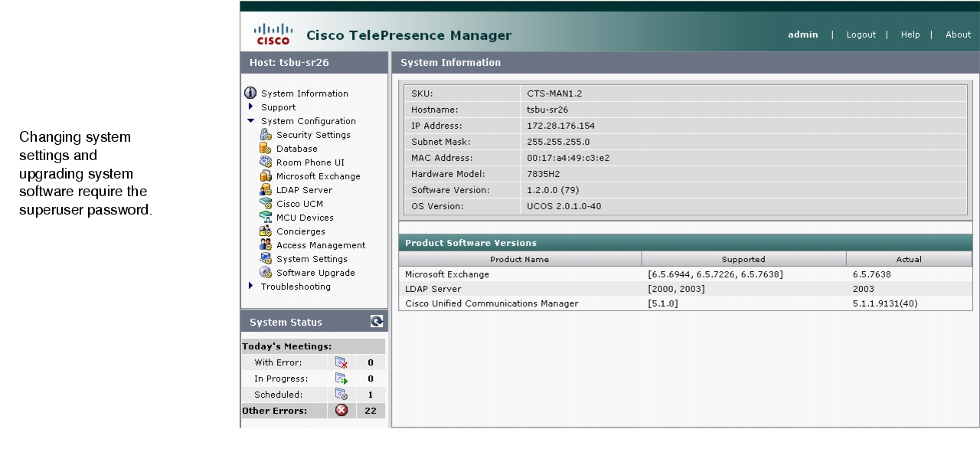Image resolution: width=980 pixels, height=459 pixels.
Task: Click the MCU Devices icon
Action: click(266, 218)
